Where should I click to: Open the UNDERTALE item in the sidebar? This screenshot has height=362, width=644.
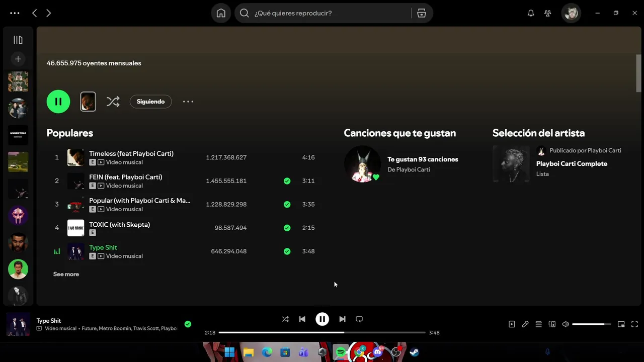[18, 135]
